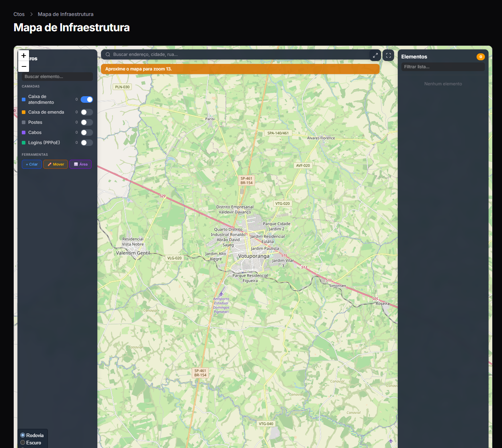
Task: Click the expand map arrows icon
Action: coord(375,55)
